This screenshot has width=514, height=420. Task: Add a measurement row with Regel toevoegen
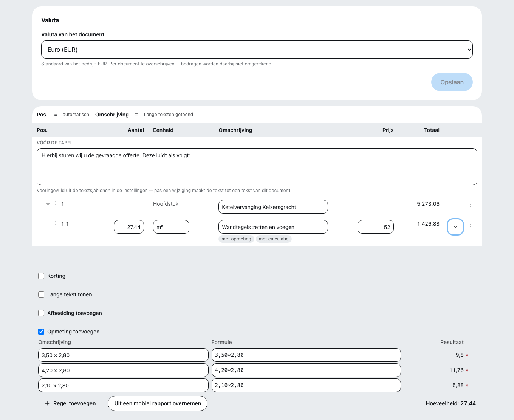click(70, 403)
